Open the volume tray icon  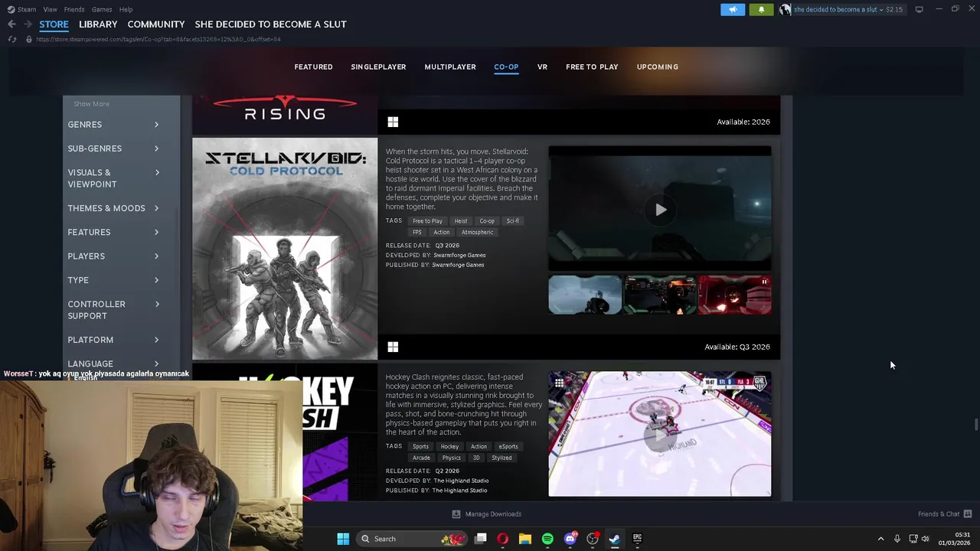coord(925,539)
